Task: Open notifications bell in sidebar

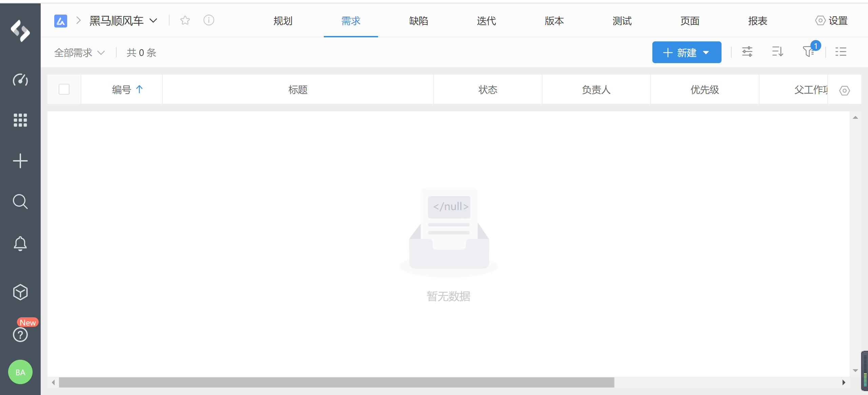Action: click(x=20, y=243)
